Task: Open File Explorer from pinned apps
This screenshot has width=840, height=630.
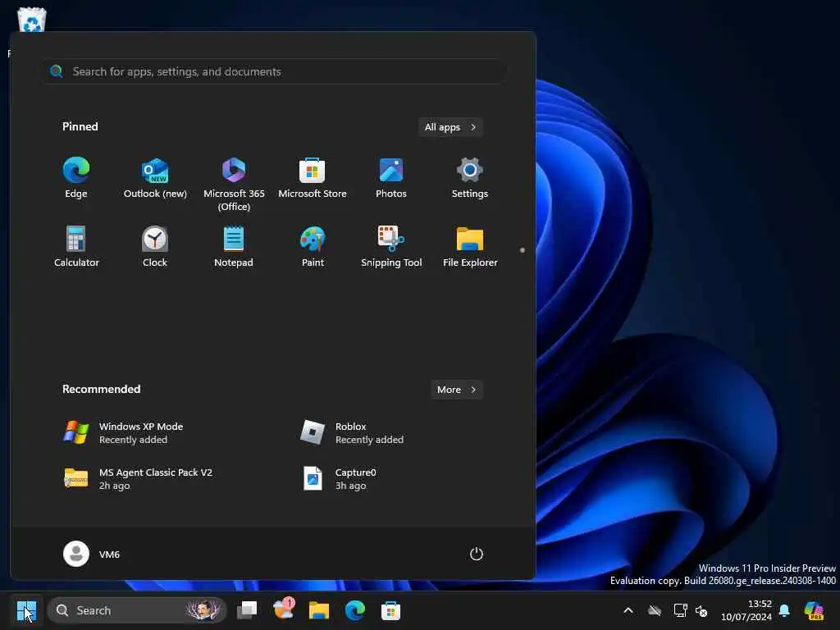Action: [x=470, y=246]
